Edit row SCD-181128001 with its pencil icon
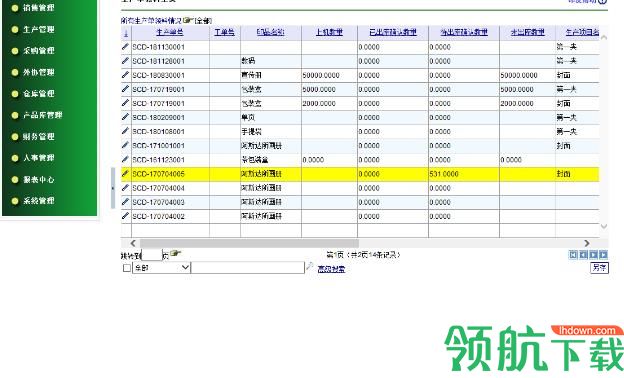The image size is (624, 378). [125, 61]
